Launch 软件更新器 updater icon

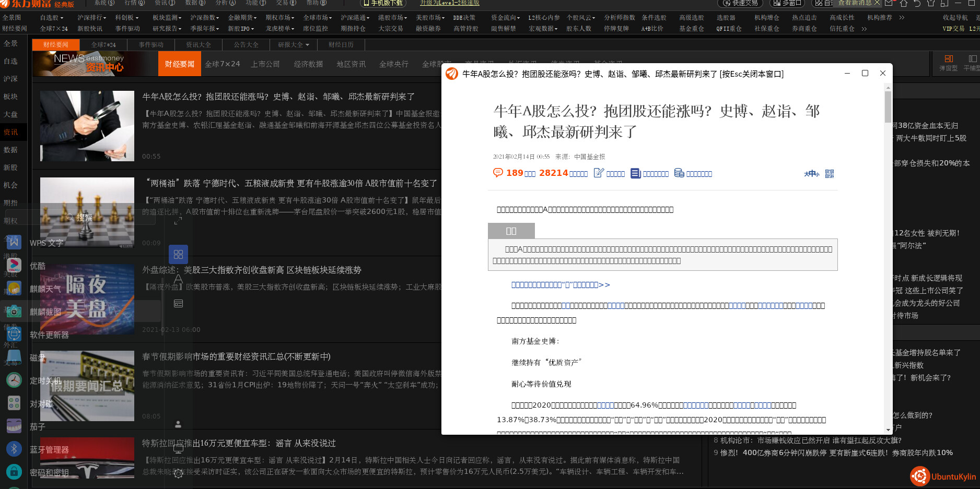click(x=14, y=335)
